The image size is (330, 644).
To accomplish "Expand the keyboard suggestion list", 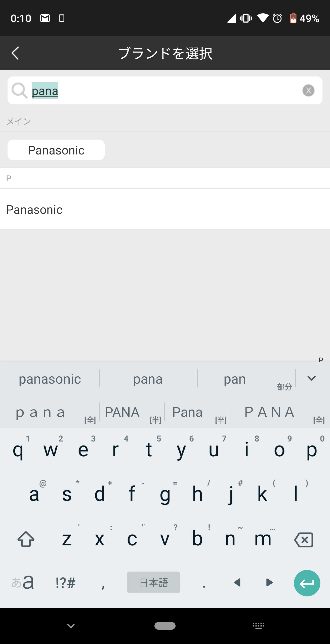I will pos(312,378).
